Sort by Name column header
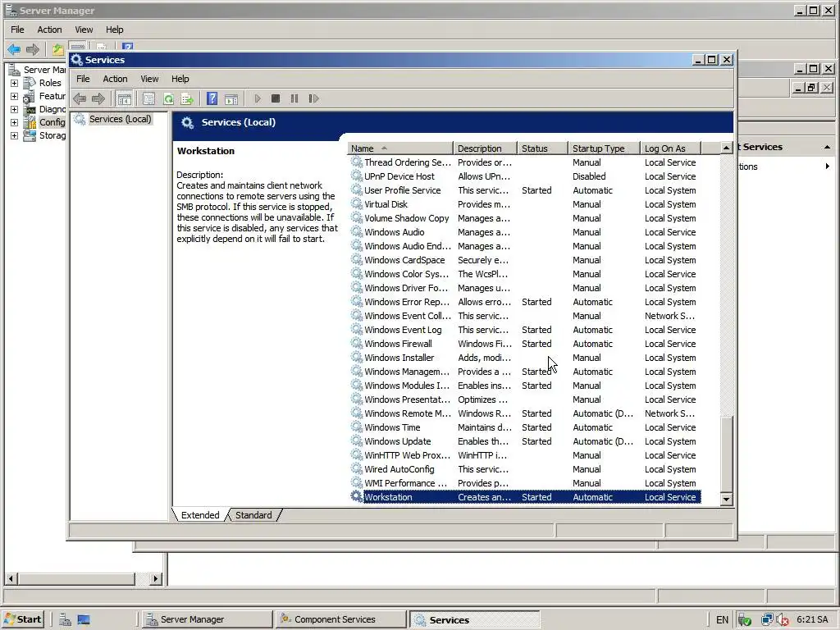The height and width of the screenshot is (630, 840). coord(400,148)
